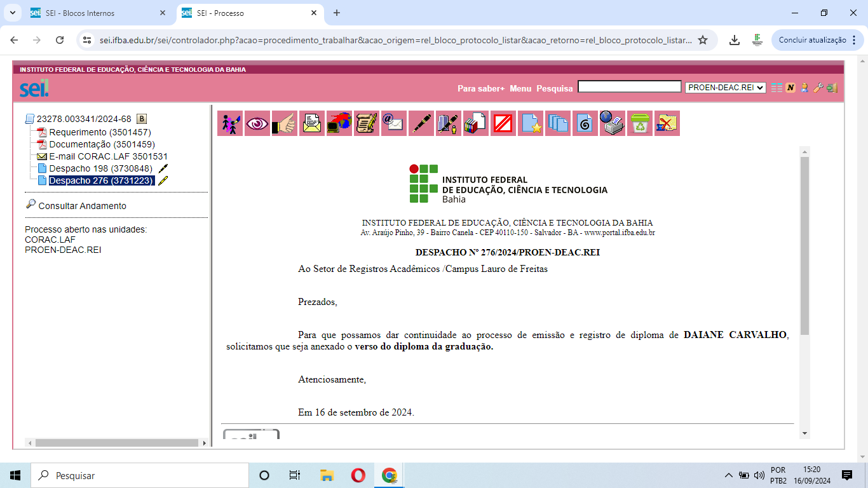Click the printer with globe print icon
Viewport: 868px width, 488px height.
[613, 123]
